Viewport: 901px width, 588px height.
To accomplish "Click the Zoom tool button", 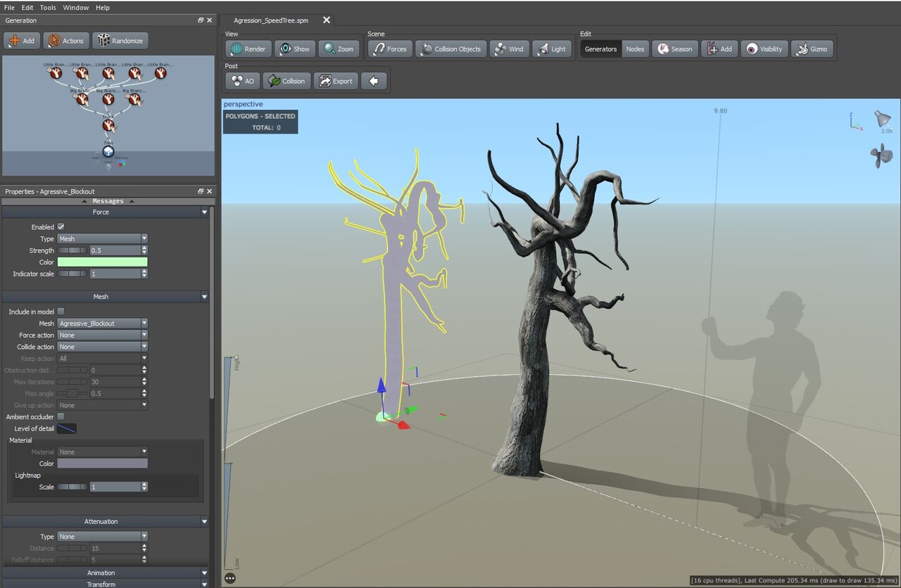I will [x=339, y=49].
